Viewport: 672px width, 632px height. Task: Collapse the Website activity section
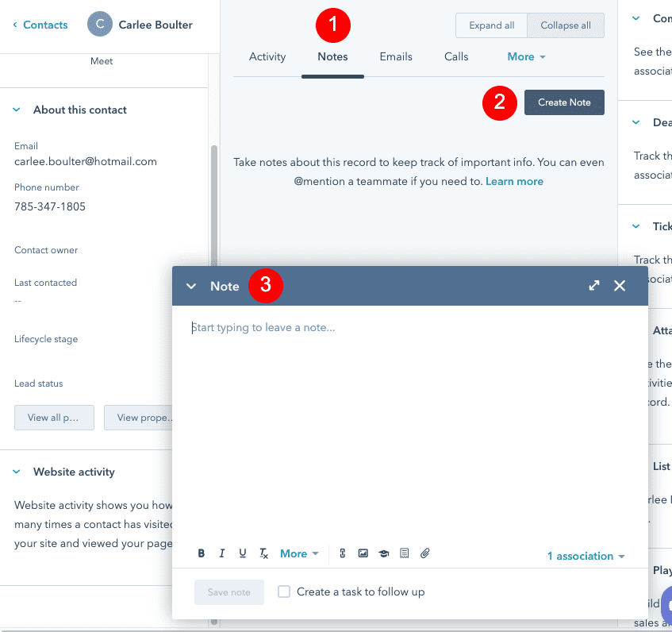click(x=16, y=472)
